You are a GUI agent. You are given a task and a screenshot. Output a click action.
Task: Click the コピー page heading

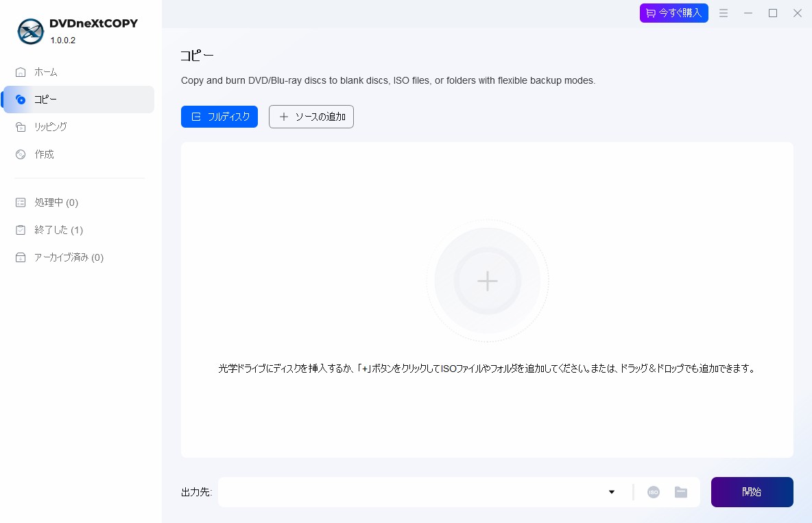198,56
